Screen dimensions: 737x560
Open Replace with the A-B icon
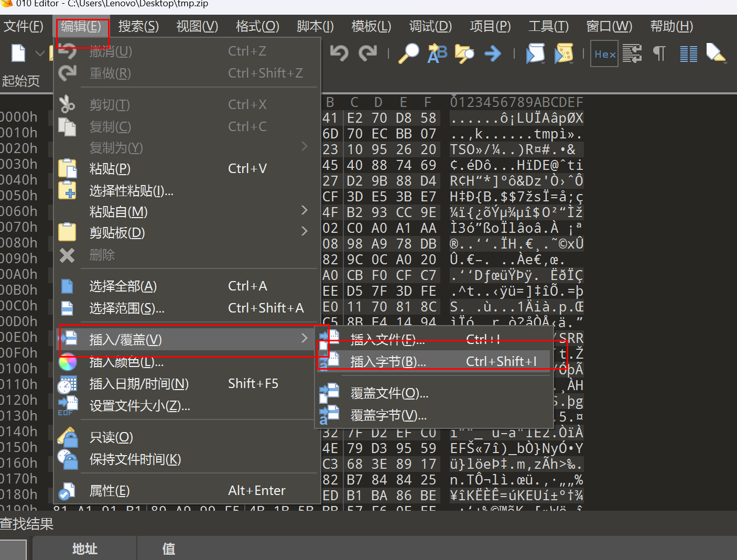[437, 53]
